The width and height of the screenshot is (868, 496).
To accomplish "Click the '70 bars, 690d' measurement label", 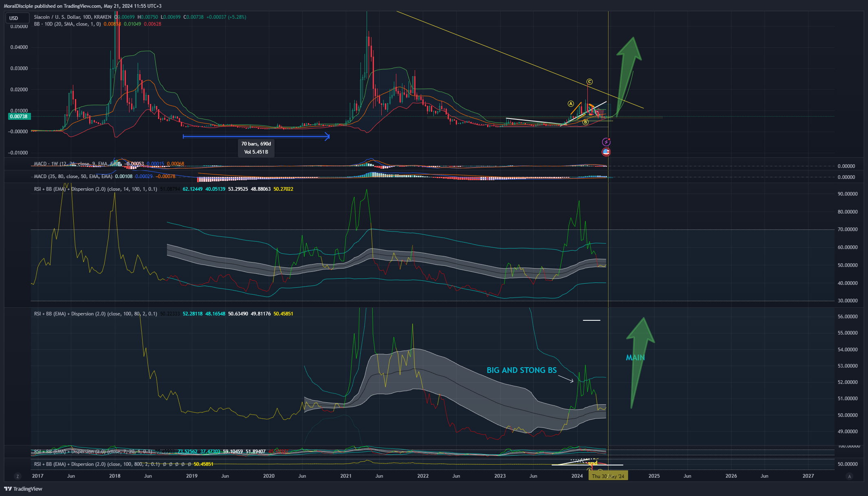I will (x=256, y=144).
